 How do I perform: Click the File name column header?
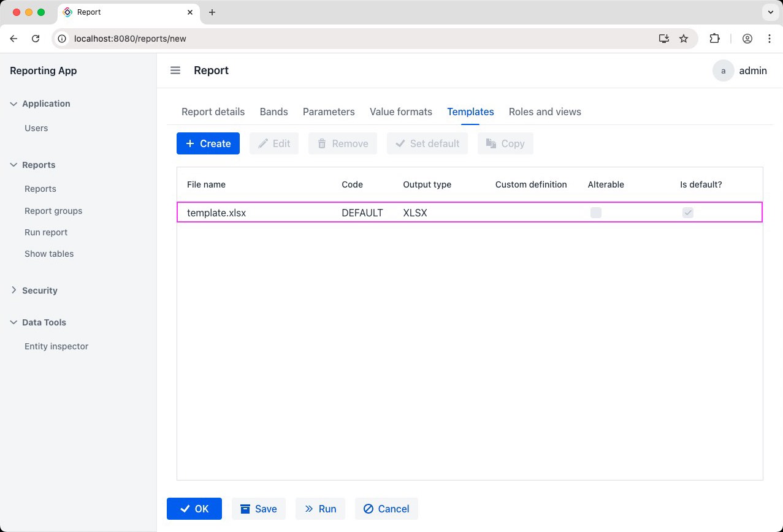206,184
